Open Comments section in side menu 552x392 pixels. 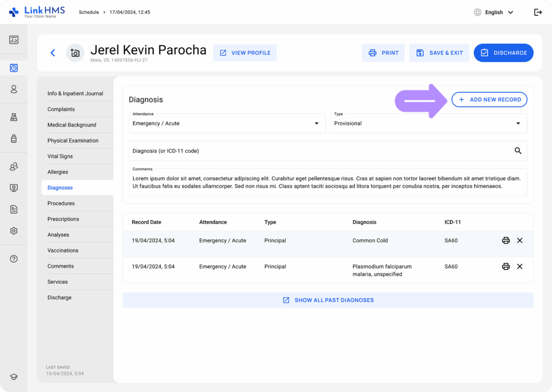click(60, 266)
